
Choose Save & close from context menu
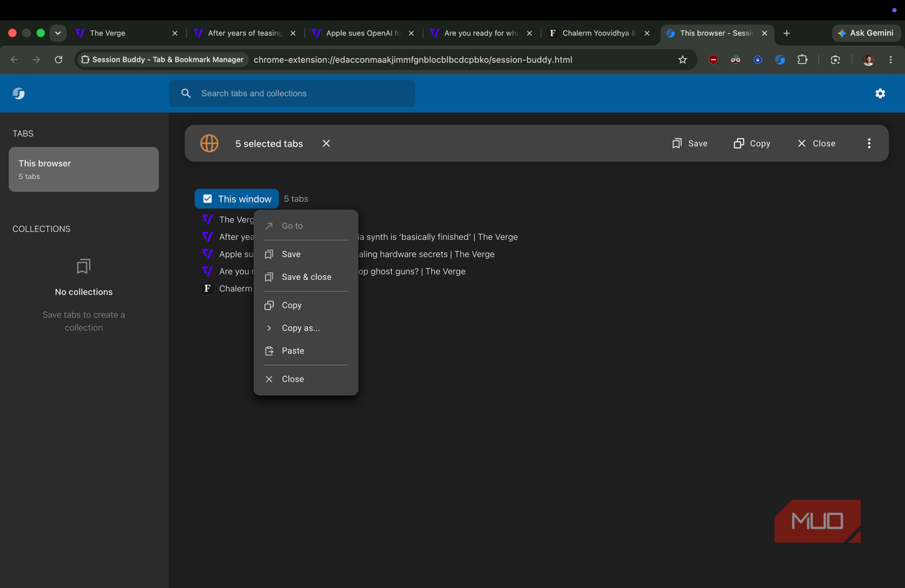click(305, 277)
